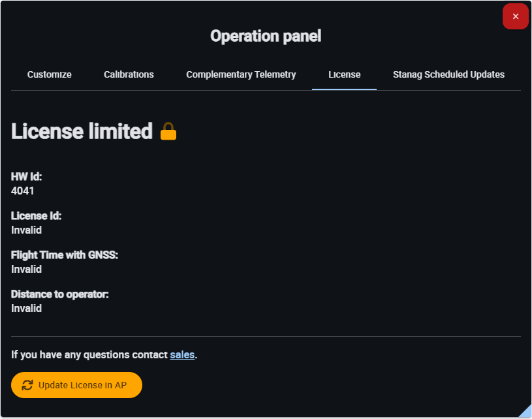Select the License tab

344,74
